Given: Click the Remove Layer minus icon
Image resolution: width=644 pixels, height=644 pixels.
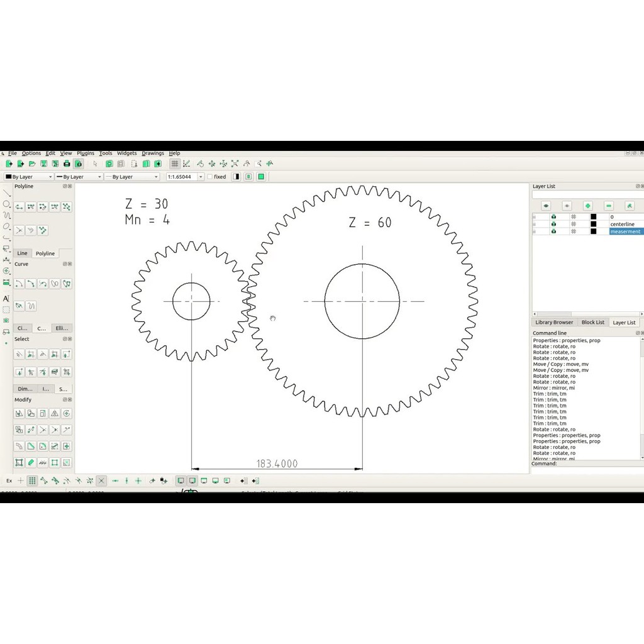Looking at the screenshot, I should coord(609,206).
